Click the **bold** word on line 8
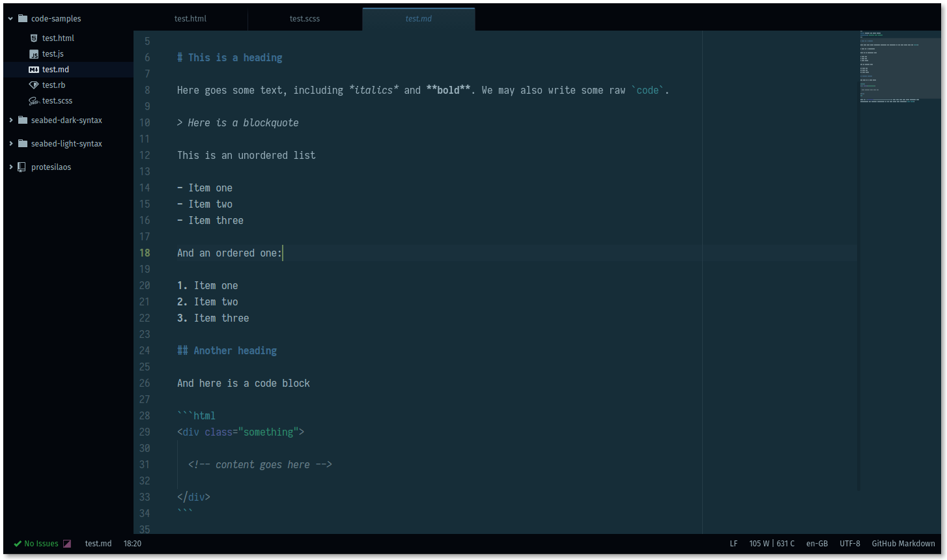Viewport: 947px width, 560px height. click(448, 91)
